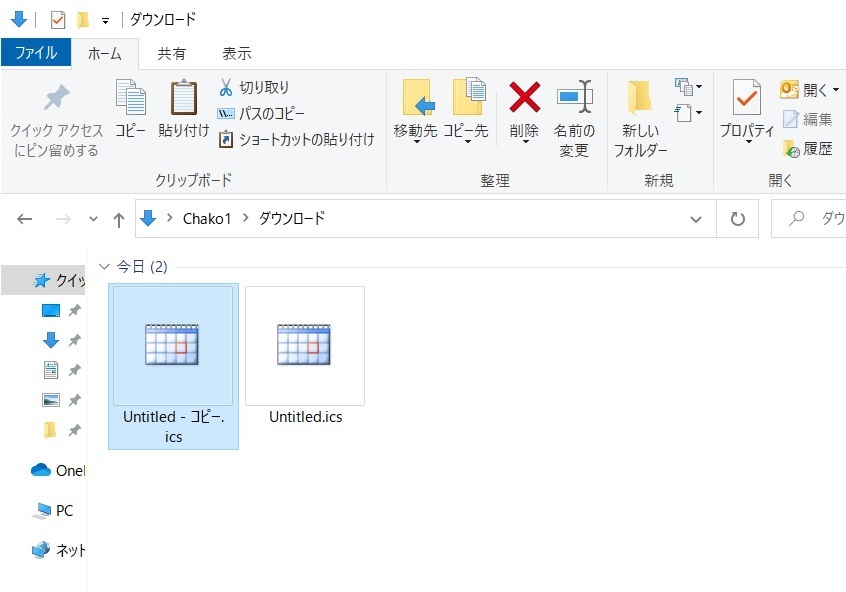Open the ファイル (File) menu

coord(36,53)
